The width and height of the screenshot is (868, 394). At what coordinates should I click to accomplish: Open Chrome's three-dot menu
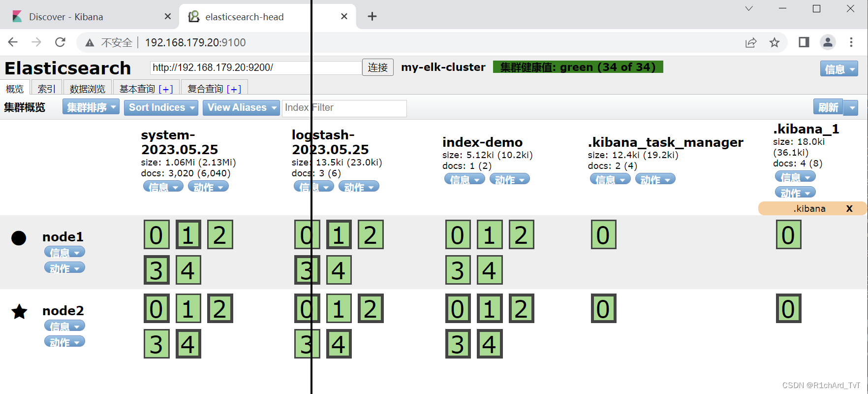851,42
